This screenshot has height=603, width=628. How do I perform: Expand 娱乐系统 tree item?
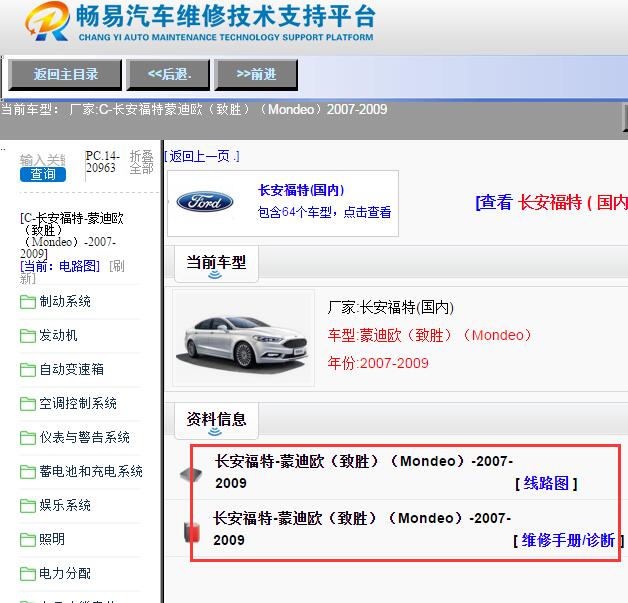click(x=65, y=506)
